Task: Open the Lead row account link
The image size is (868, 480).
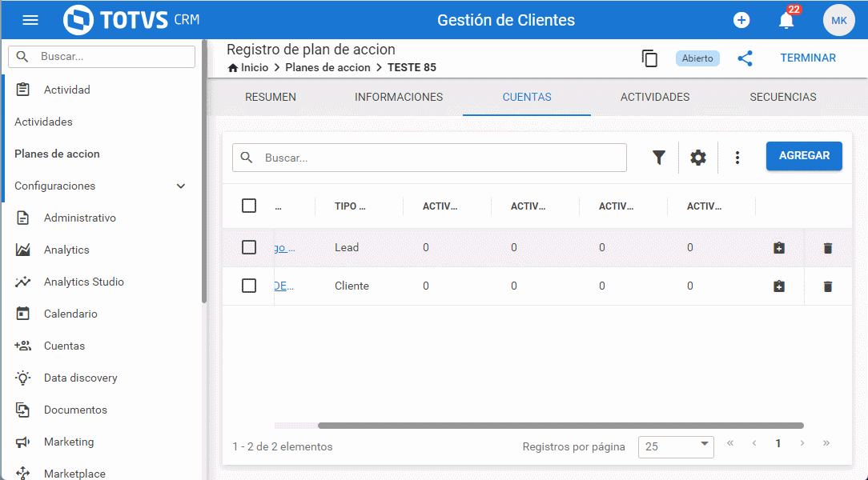Action: tap(284, 248)
